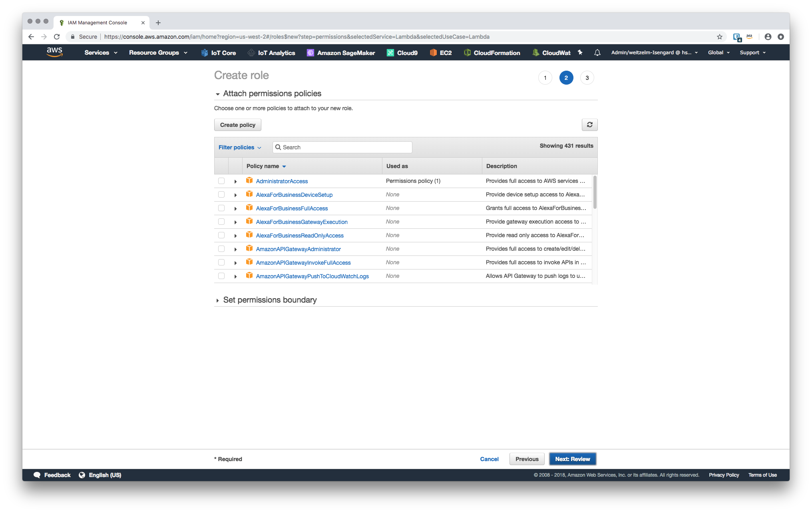Sort by the Used as column header
Screen dimensions: 812x513
397,166
